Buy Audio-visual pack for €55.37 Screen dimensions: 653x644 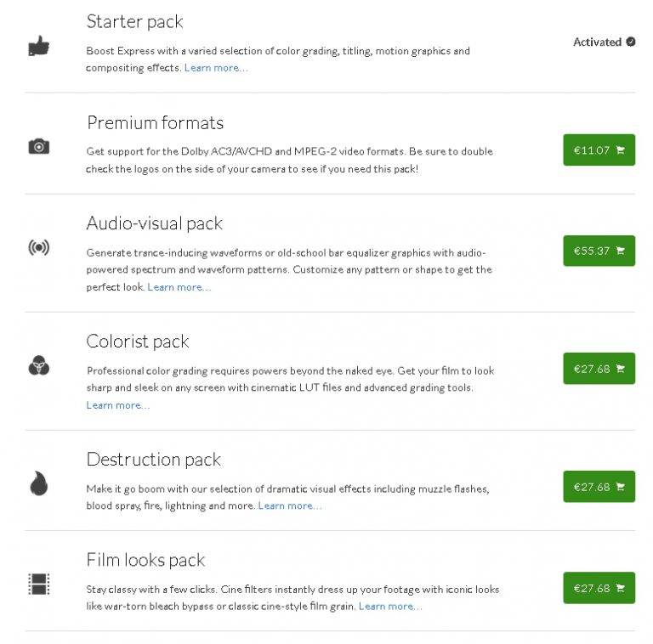click(x=599, y=251)
